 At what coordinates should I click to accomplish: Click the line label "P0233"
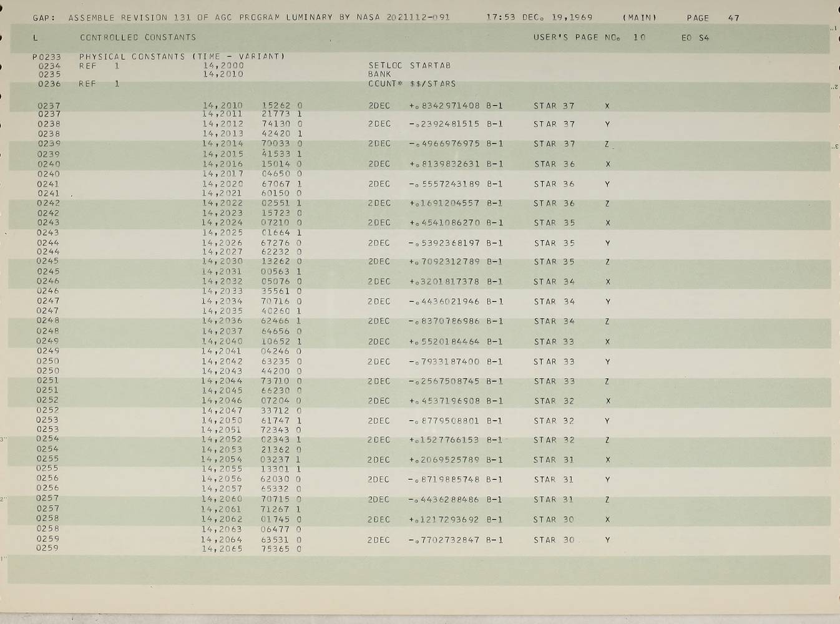click(47, 57)
